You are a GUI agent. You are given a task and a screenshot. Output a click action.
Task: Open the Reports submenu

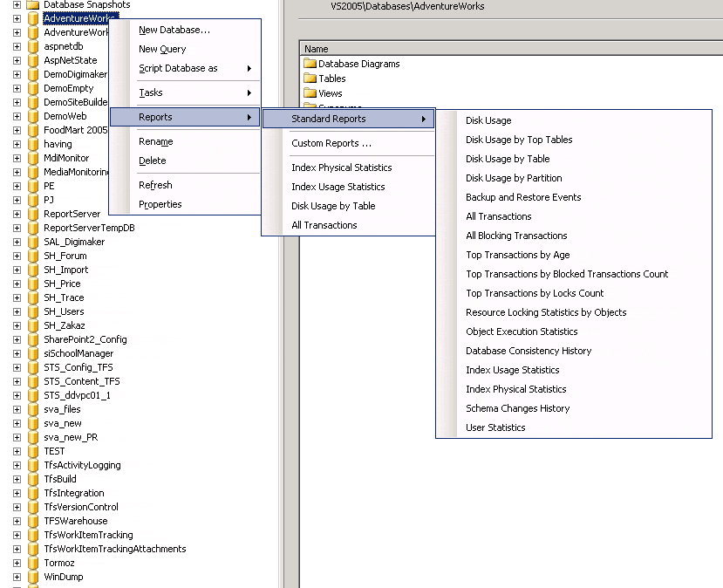pyautogui.click(x=186, y=117)
